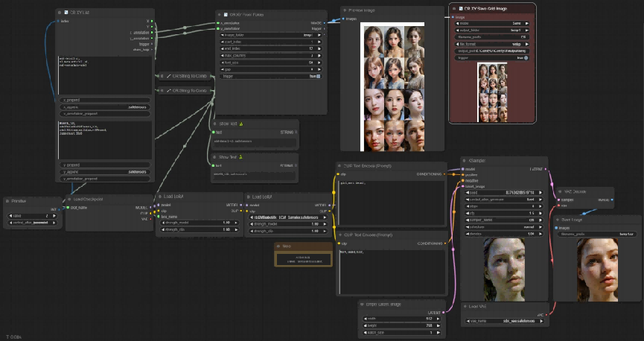This screenshot has height=341, width=644.
Task: Open lora_name dropdown in right Load LoRA
Action: tap(289, 217)
